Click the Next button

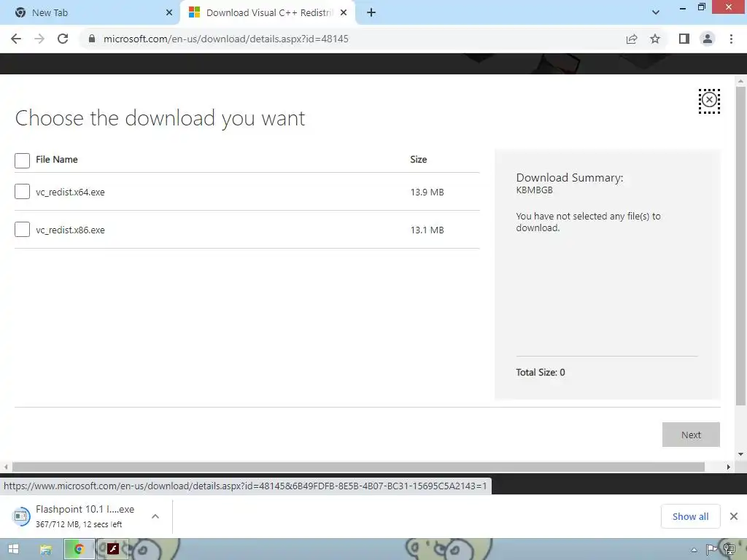[691, 435]
